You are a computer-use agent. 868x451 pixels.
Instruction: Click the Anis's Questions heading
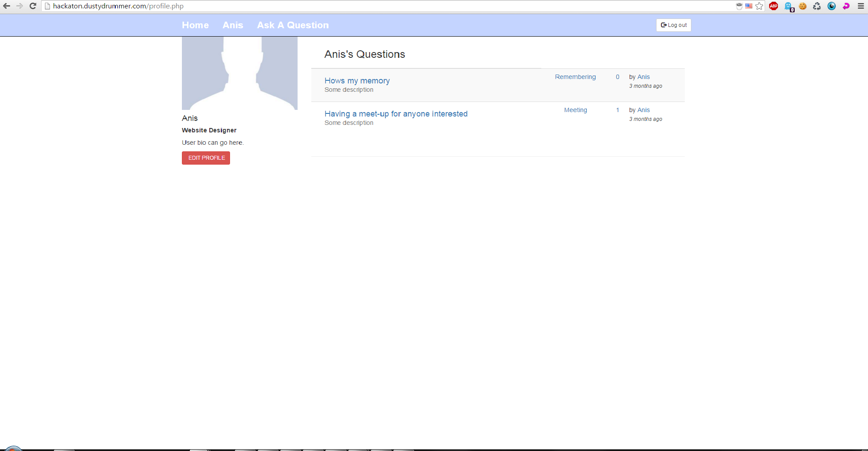coord(365,54)
